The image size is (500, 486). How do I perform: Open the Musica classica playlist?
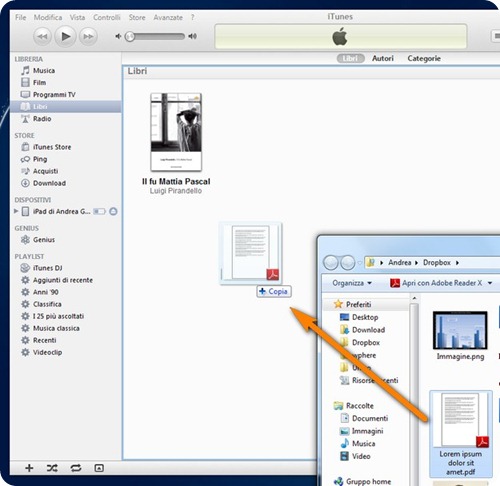click(56, 328)
